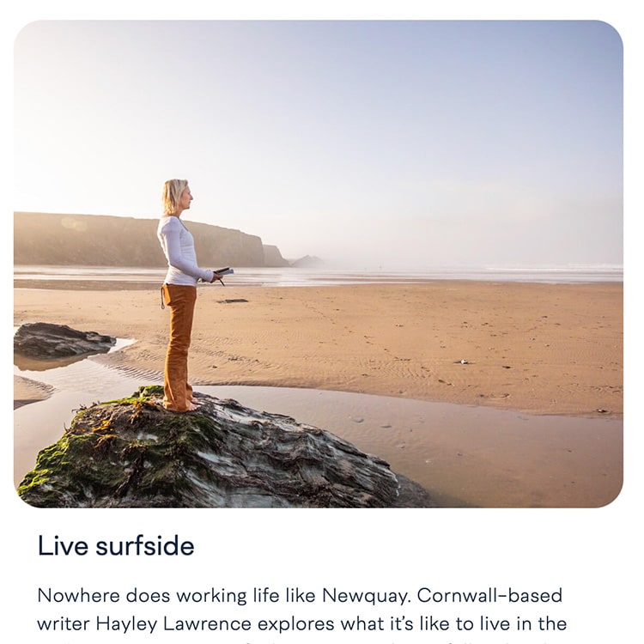Click the woman's blonde hair

click(173, 197)
